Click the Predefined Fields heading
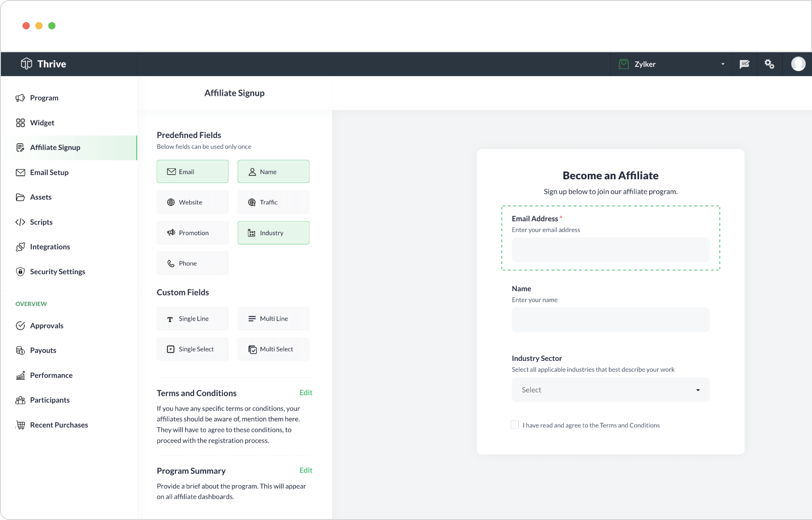This screenshot has height=520, width=812. 189,135
